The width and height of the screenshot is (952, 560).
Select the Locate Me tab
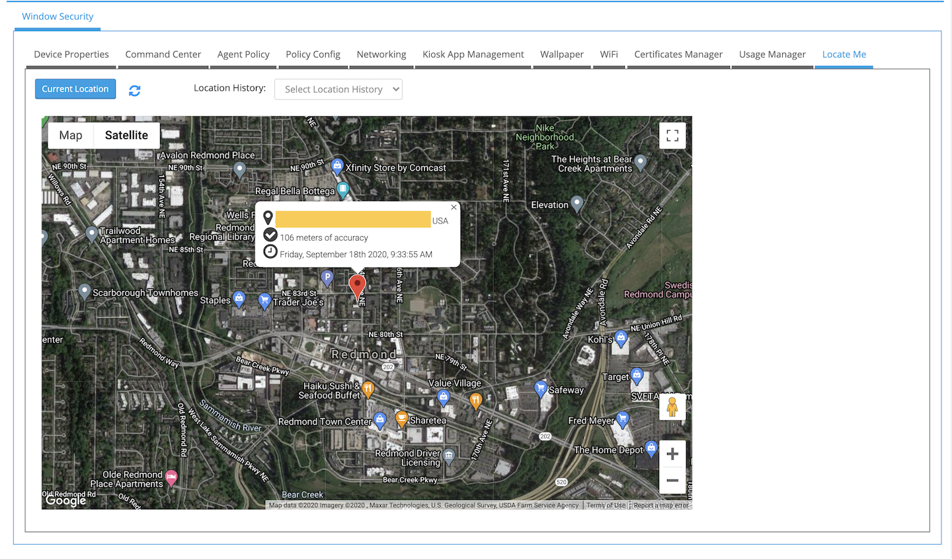(844, 54)
